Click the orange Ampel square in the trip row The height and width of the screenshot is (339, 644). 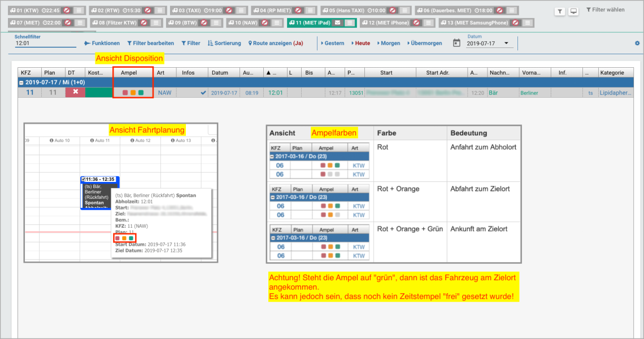point(133,93)
